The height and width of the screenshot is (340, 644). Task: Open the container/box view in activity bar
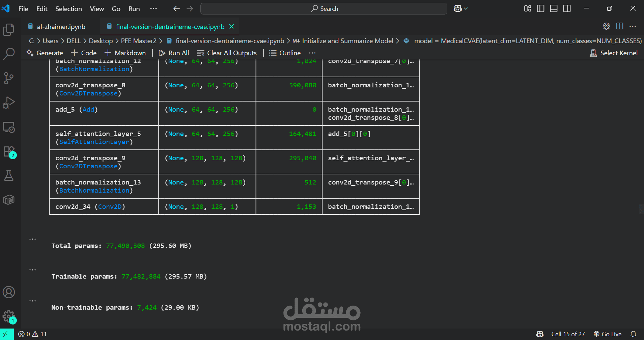[x=9, y=200]
